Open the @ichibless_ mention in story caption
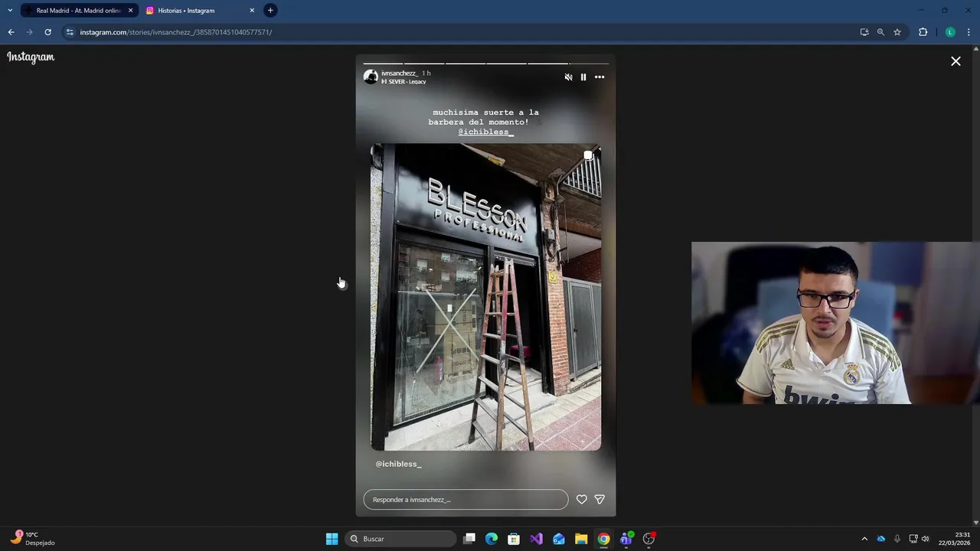This screenshot has height=551, width=980. point(485,132)
